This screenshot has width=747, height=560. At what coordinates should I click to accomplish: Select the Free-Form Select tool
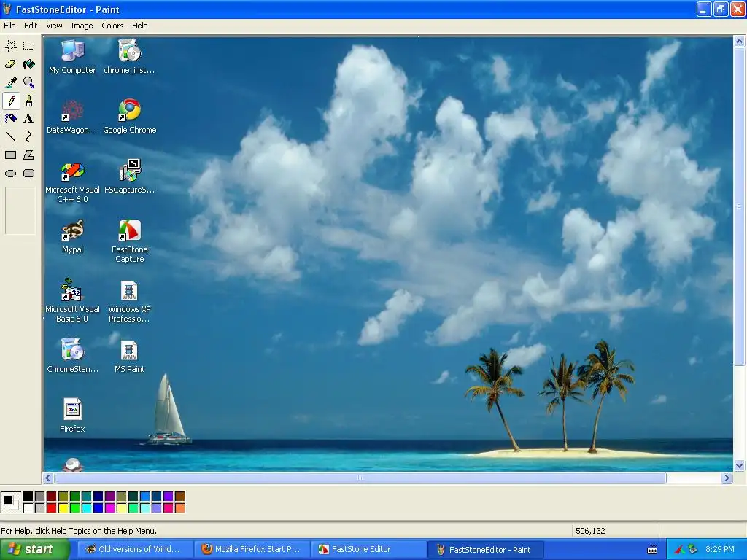tap(10, 46)
